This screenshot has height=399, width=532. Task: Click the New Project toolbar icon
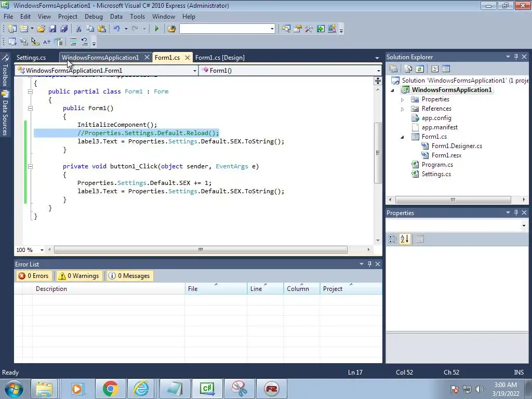tap(12, 29)
